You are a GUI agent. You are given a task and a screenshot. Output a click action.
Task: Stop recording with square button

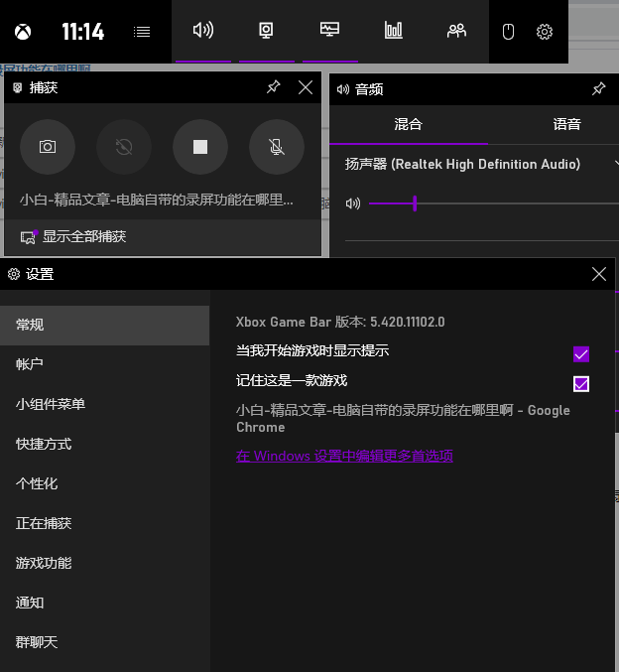pos(200,147)
